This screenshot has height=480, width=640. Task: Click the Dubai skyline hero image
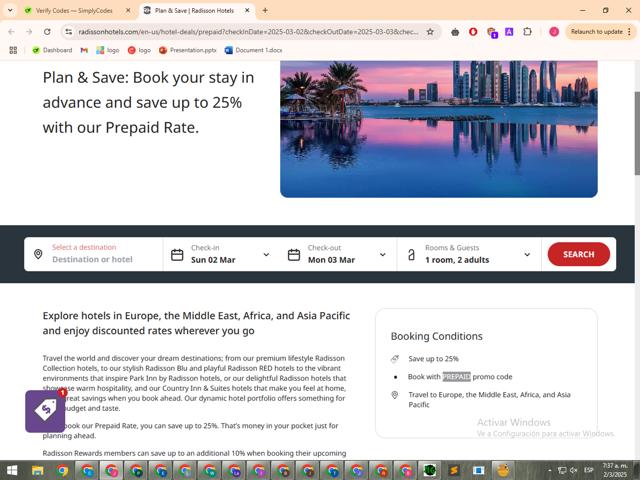pos(439,129)
